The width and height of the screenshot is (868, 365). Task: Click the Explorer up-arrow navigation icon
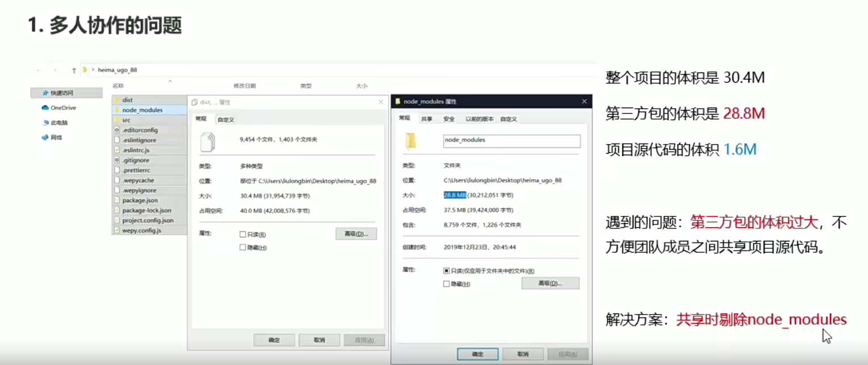click(74, 70)
